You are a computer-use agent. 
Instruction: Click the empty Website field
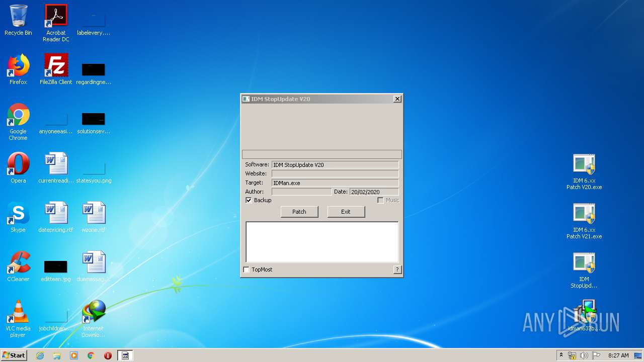coord(335,174)
